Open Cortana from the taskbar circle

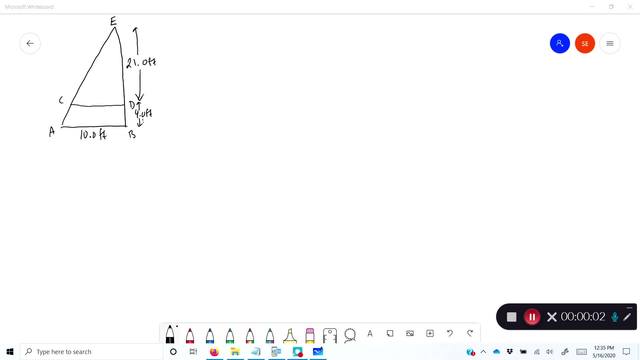click(173, 351)
